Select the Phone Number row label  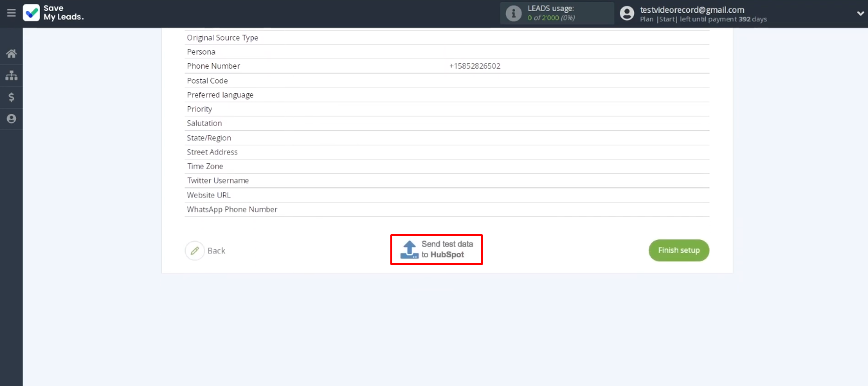(213, 66)
